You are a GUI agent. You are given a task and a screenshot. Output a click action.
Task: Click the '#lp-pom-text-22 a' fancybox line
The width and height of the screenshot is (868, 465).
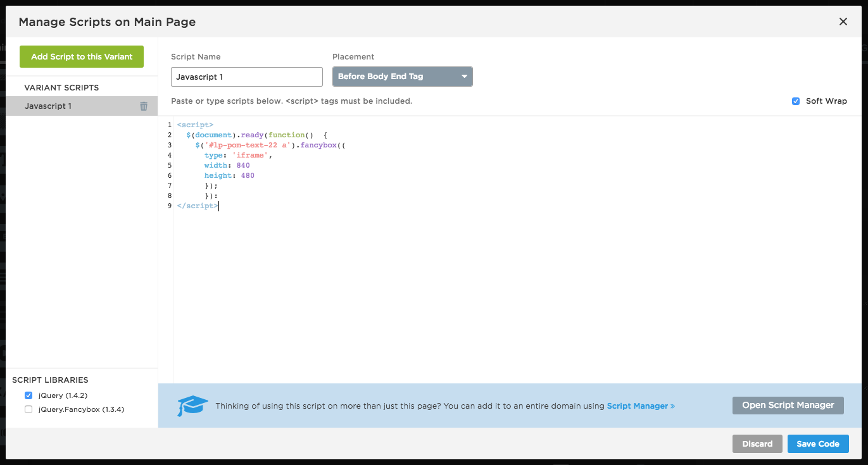tap(270, 146)
